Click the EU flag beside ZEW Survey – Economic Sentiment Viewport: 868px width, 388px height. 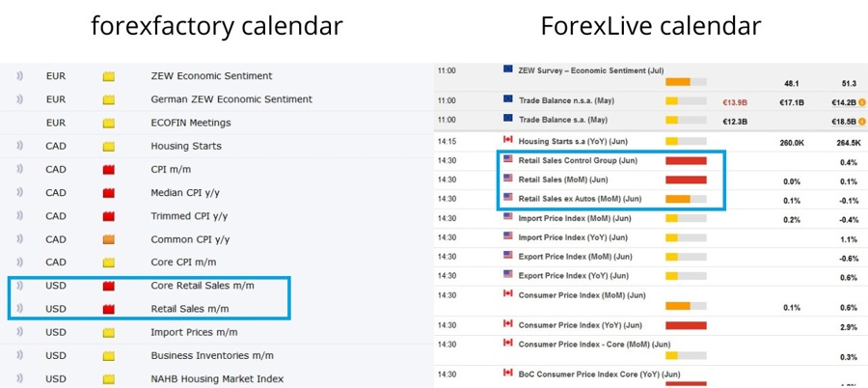tap(508, 69)
